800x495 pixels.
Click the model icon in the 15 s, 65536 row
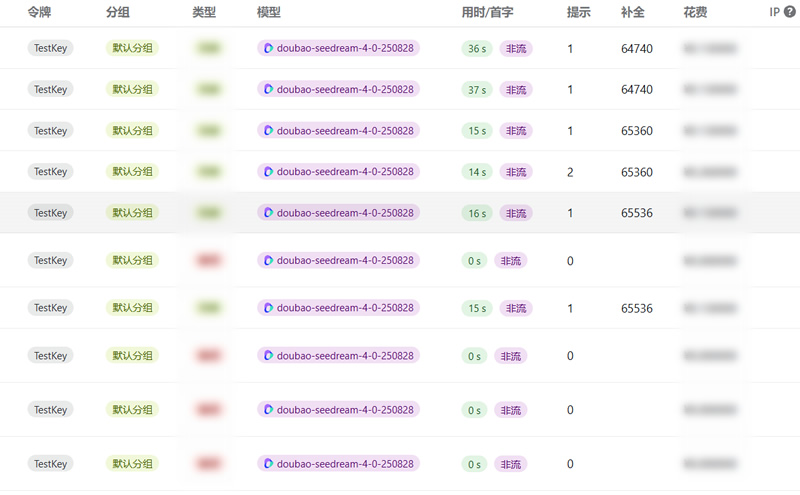[x=268, y=308]
